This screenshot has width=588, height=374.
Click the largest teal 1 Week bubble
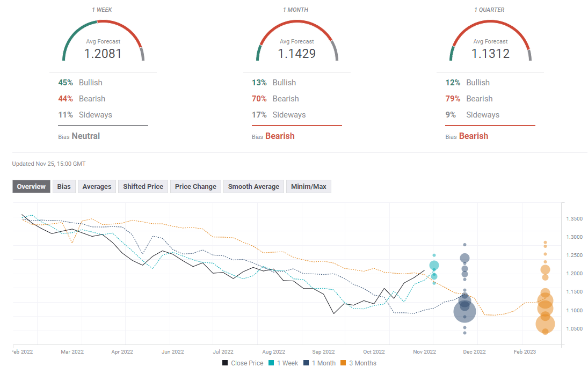(434, 266)
